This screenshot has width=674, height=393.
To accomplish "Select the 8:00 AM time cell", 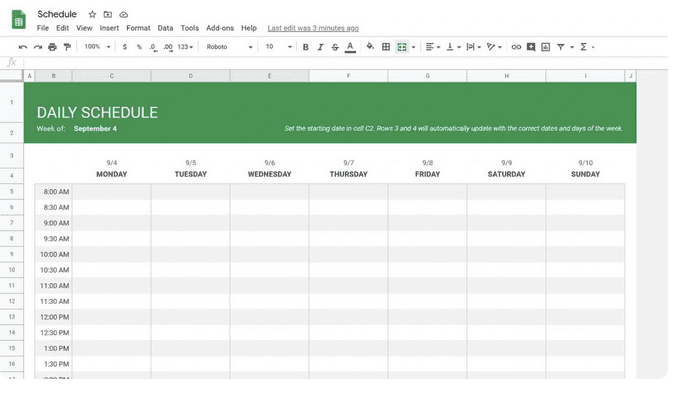I will click(54, 192).
